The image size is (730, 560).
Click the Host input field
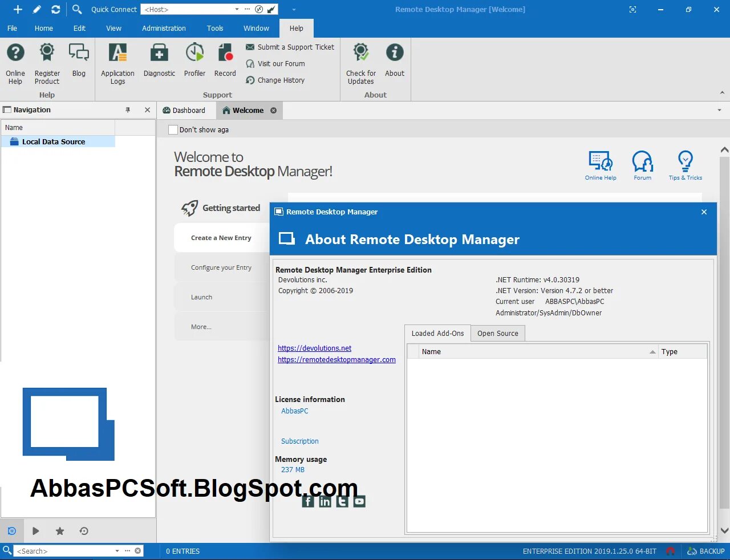pyautogui.click(x=187, y=9)
